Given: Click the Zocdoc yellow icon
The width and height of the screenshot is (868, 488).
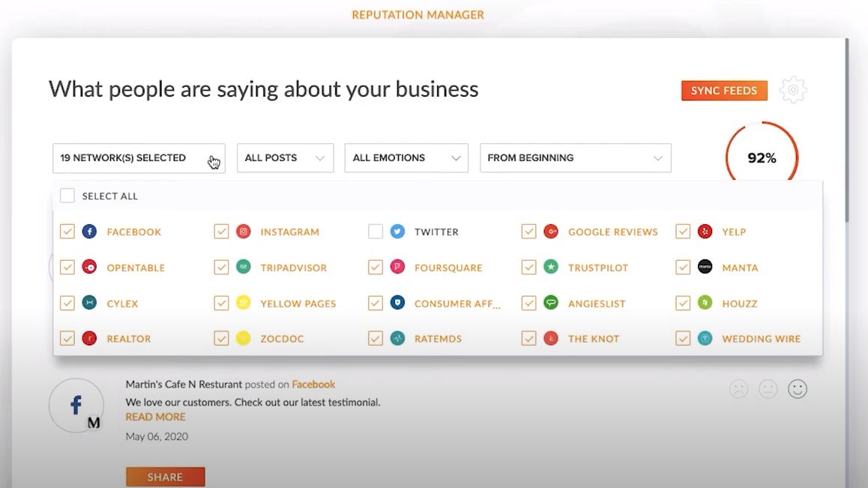Looking at the screenshot, I should 244,338.
